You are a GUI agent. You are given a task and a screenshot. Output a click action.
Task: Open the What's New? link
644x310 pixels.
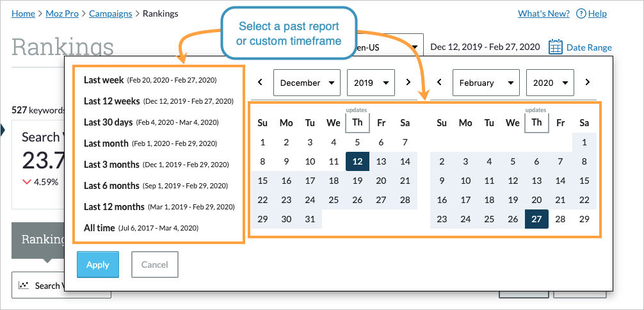[542, 13]
